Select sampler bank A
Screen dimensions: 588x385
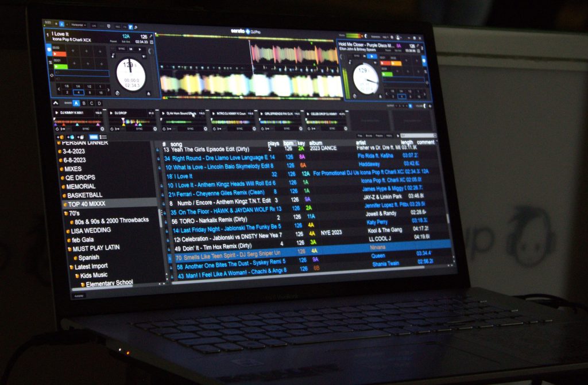[76, 103]
